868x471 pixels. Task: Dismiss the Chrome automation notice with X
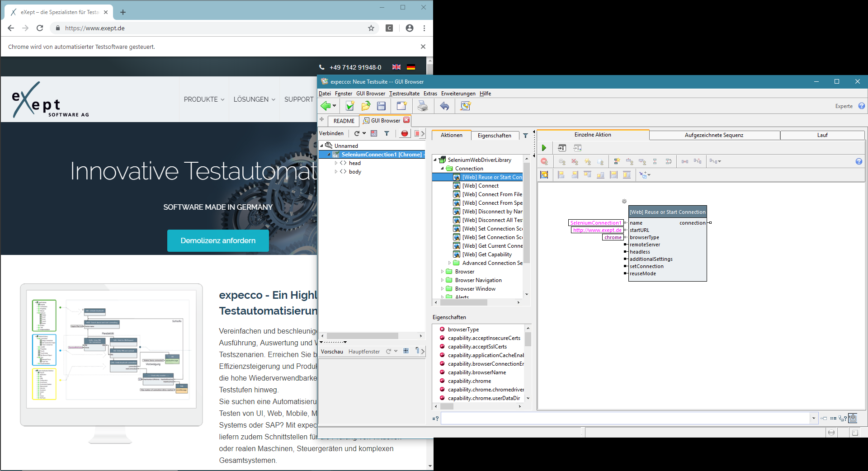(x=423, y=47)
